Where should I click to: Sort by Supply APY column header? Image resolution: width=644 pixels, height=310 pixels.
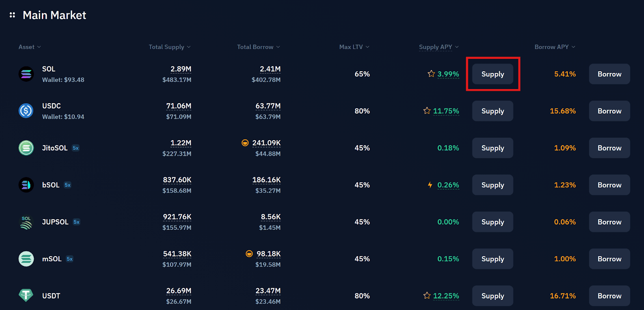pyautogui.click(x=439, y=47)
